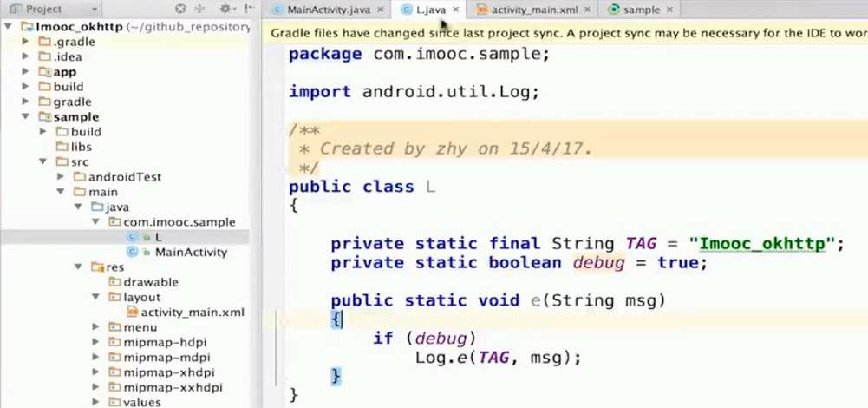Close the MainActivity.java tab
This screenshot has height=408, width=868.
381,10
